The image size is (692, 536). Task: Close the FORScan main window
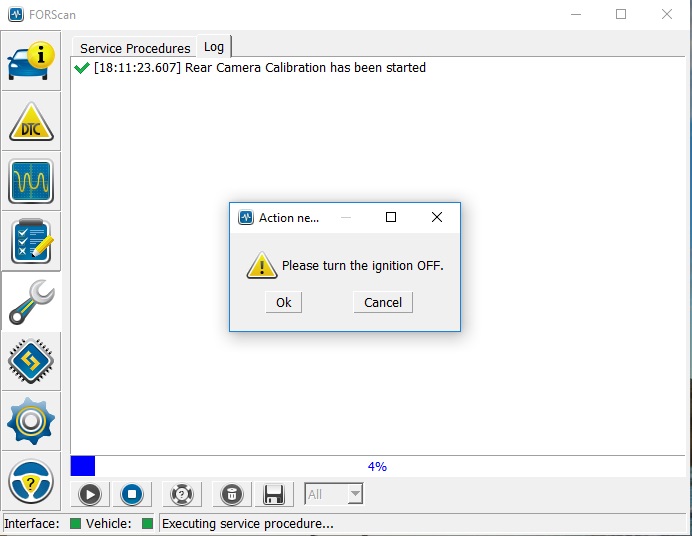[x=667, y=14]
